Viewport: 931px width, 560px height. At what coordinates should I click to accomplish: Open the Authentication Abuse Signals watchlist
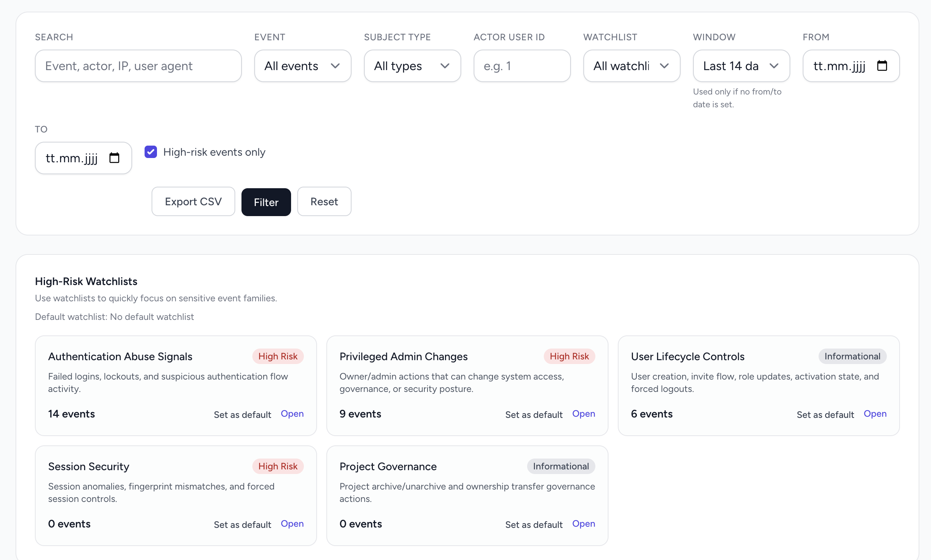[x=292, y=414]
